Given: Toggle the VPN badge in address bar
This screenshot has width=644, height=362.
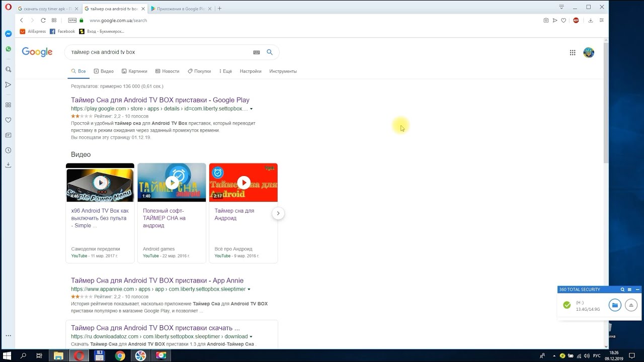Looking at the screenshot, I should pyautogui.click(x=72, y=20).
